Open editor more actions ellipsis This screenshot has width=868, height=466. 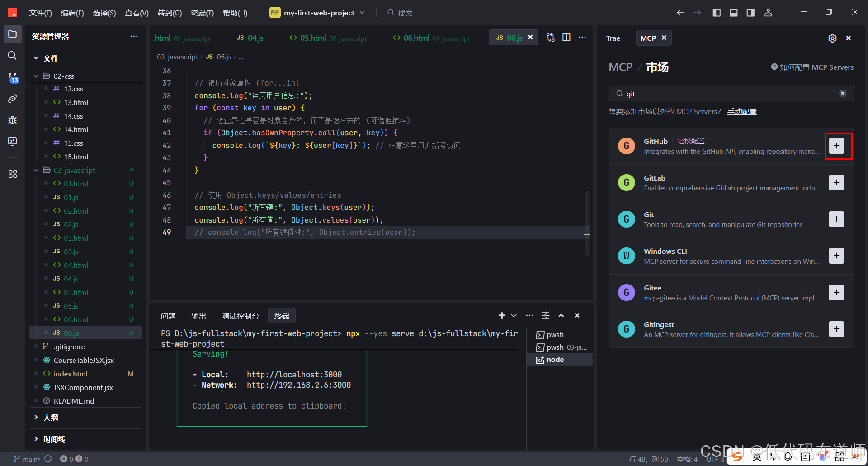tap(582, 38)
